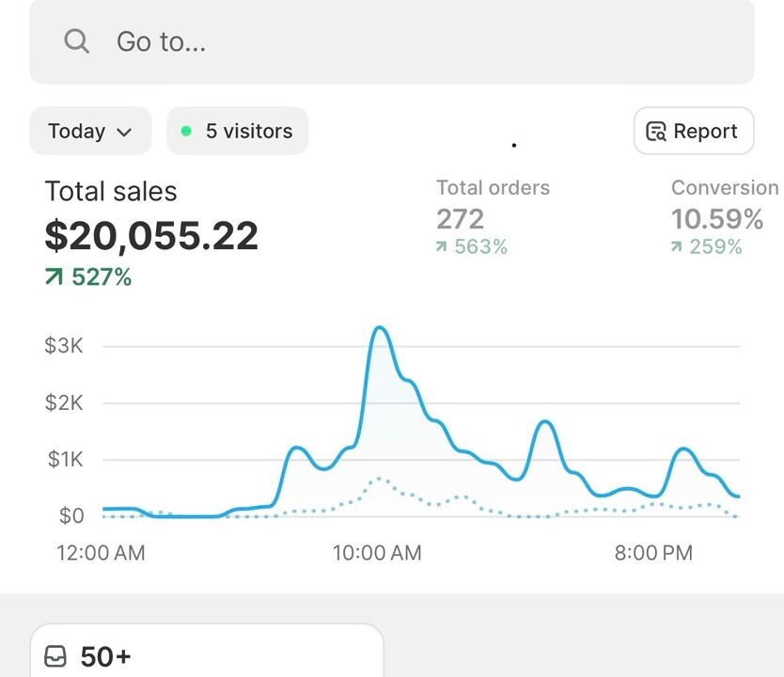Viewport: 784px width, 677px height.
Task: Click the 10.59% conversion value
Action: click(x=717, y=219)
